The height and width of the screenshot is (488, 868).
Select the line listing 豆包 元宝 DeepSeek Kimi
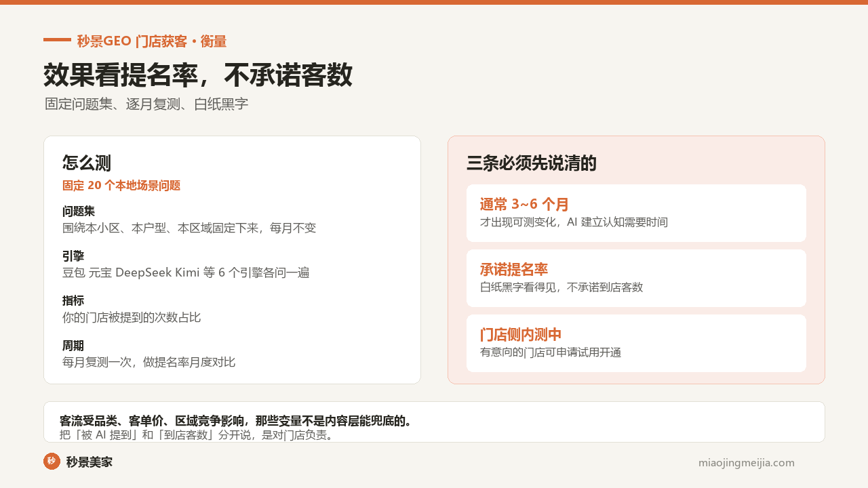point(186,272)
